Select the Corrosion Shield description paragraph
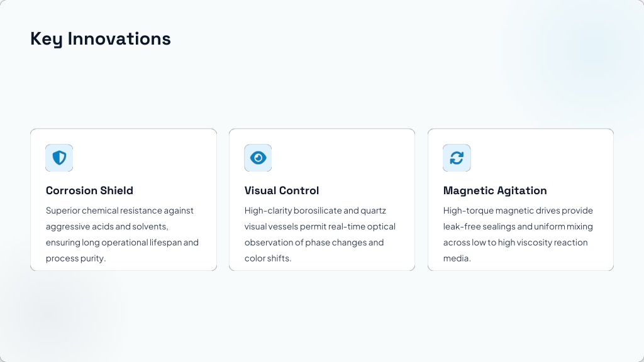 (x=123, y=234)
